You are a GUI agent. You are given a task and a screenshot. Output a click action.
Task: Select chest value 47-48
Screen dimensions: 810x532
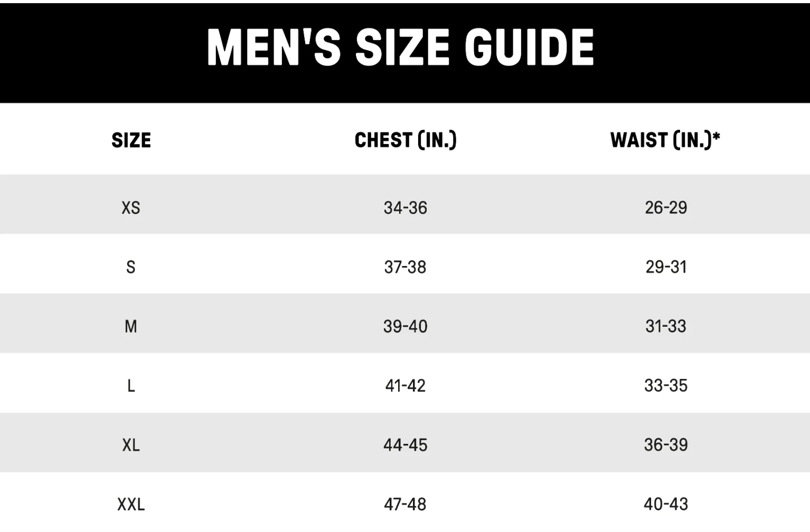click(x=406, y=505)
